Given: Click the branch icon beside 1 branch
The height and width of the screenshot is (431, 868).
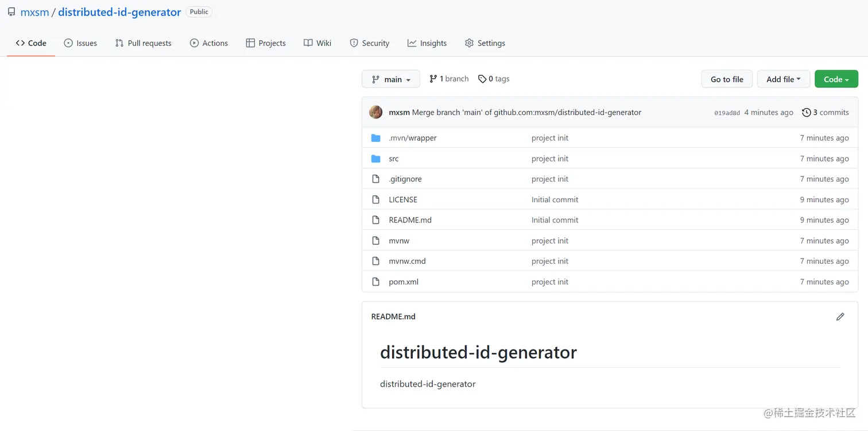Looking at the screenshot, I should click(433, 79).
